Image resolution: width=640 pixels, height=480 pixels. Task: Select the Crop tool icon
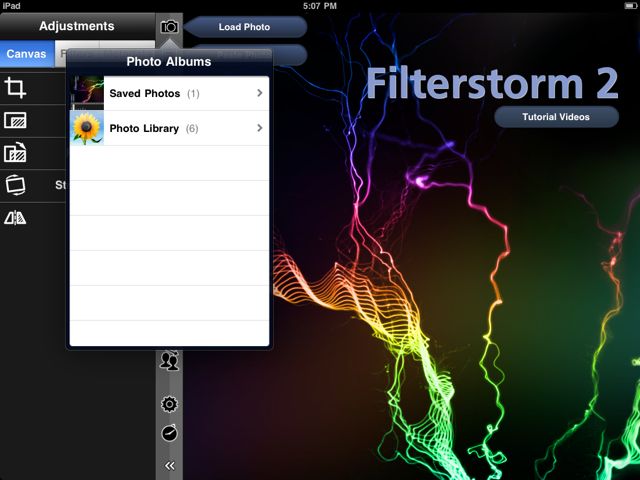click(x=16, y=87)
